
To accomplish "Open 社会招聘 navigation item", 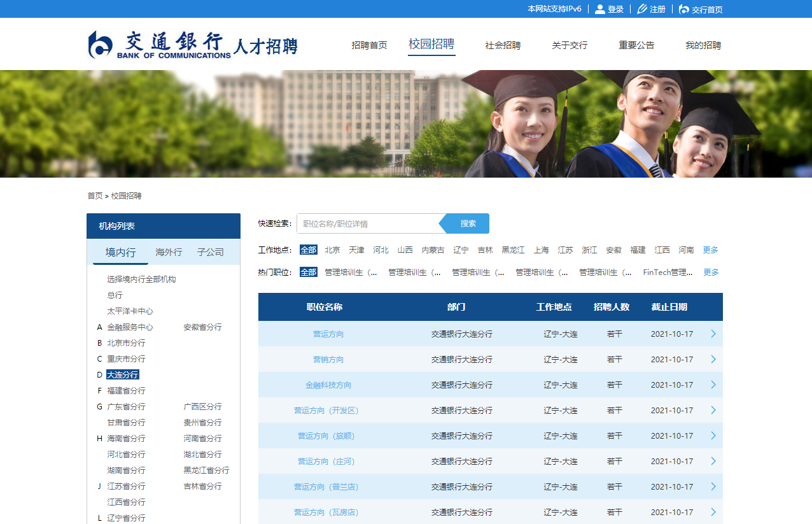I will click(x=503, y=45).
